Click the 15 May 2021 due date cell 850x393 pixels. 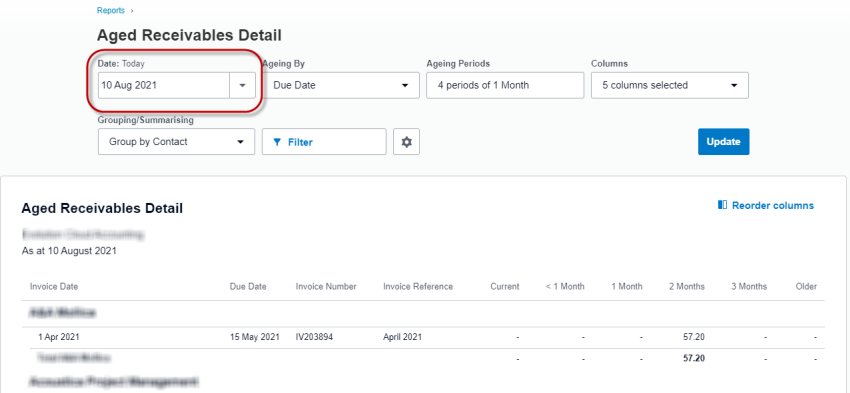tap(254, 337)
